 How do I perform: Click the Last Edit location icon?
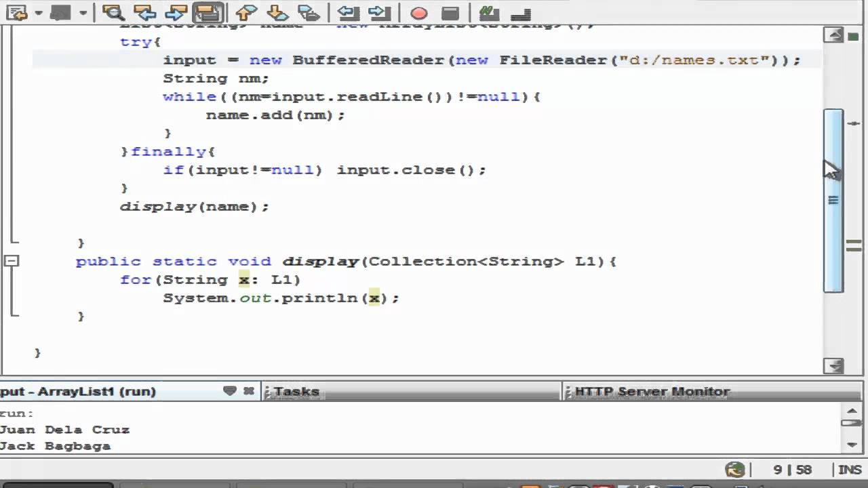coord(16,12)
